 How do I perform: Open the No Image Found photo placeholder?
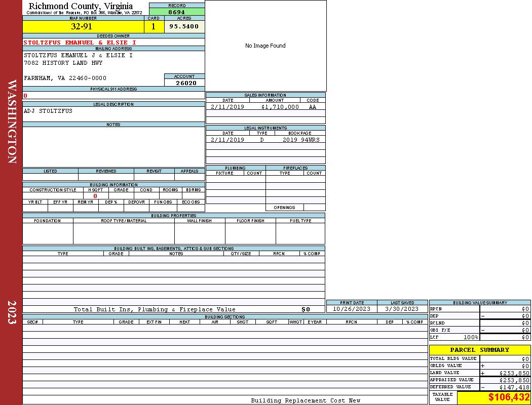[265, 46]
